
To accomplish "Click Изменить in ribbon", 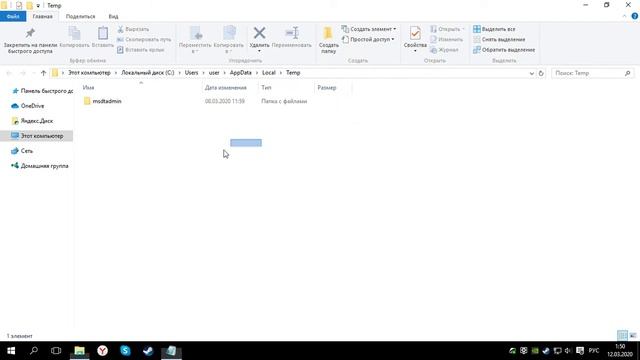I will [x=447, y=40].
